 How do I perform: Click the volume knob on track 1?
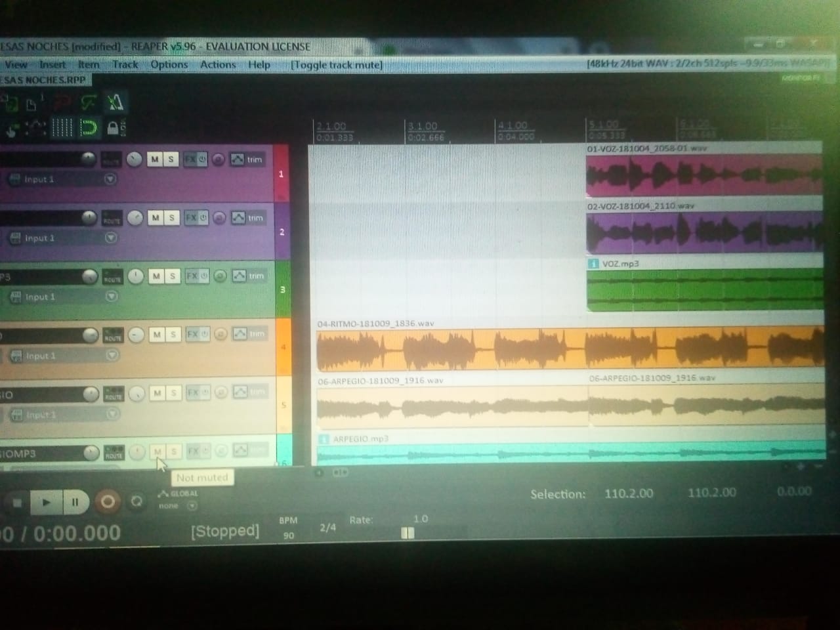(x=88, y=159)
